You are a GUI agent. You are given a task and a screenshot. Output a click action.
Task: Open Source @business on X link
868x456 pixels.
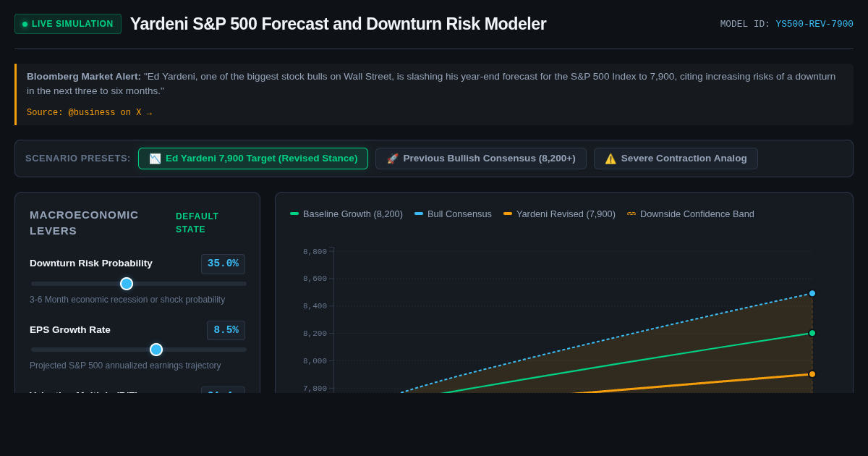(x=89, y=113)
